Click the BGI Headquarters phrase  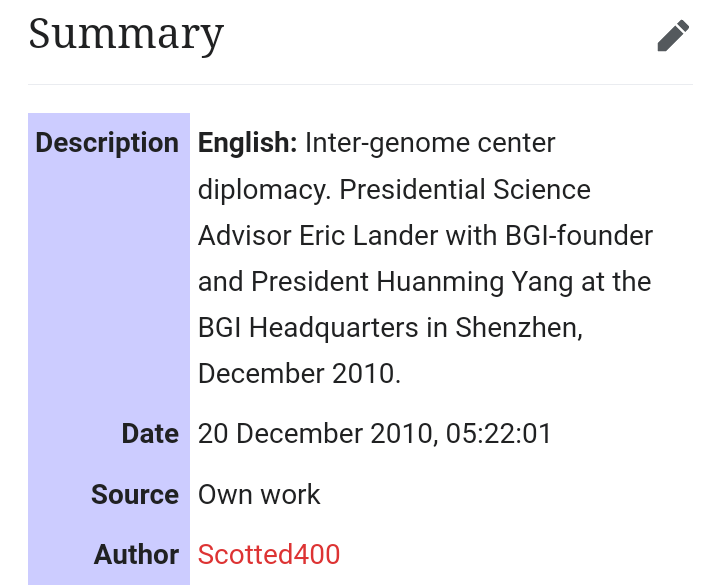tap(322, 328)
